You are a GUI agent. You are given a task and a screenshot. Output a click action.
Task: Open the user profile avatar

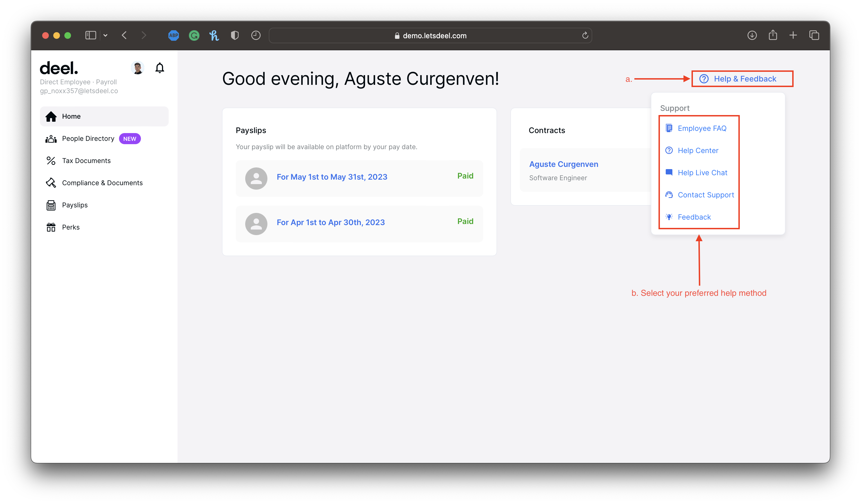tap(138, 68)
